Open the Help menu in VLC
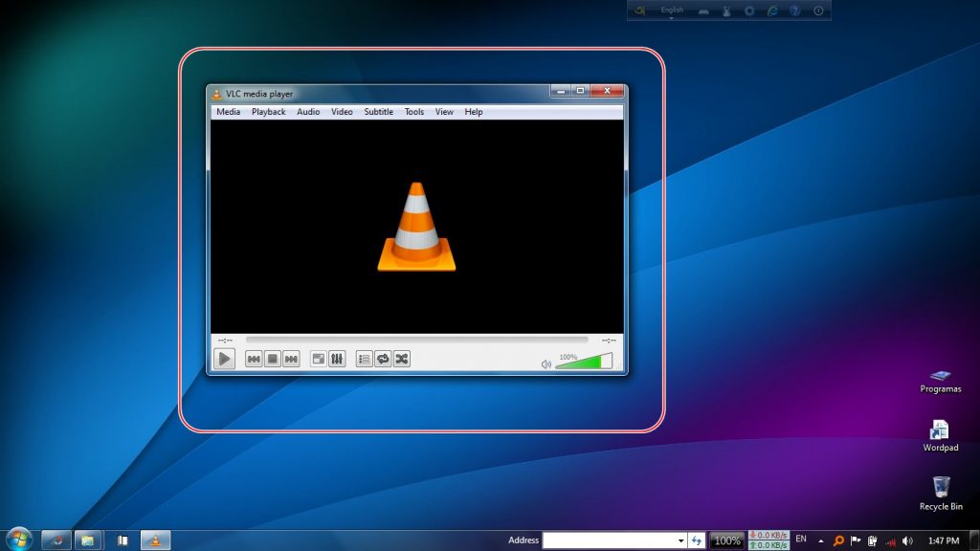 (x=473, y=112)
